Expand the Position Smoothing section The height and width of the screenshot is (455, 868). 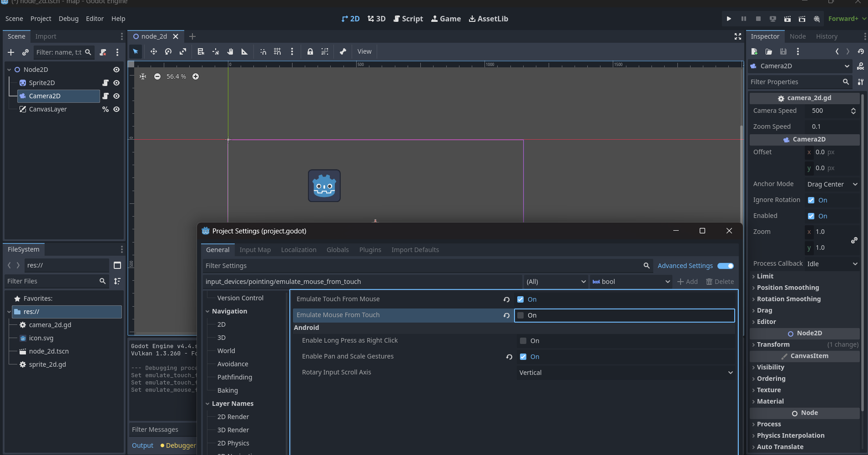coord(787,288)
